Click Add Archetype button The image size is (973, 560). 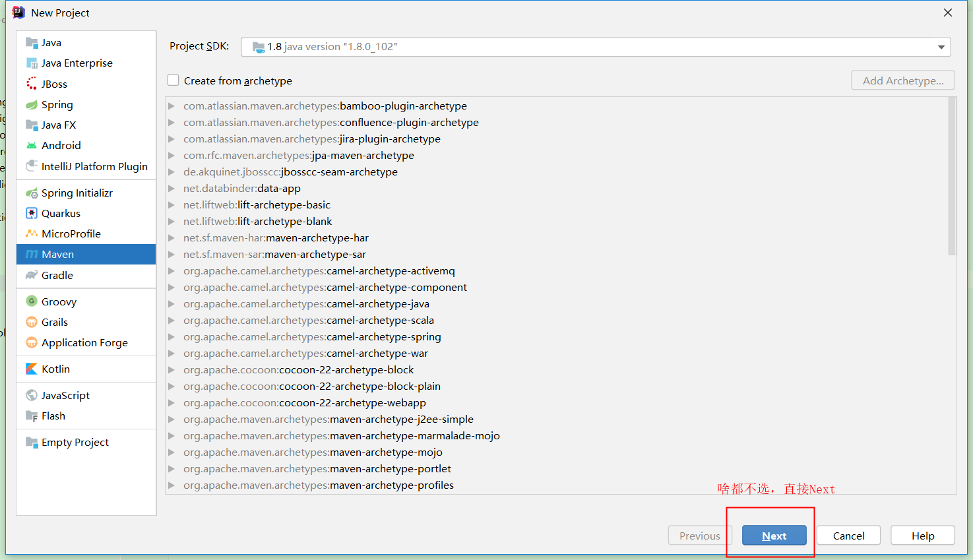tap(903, 80)
